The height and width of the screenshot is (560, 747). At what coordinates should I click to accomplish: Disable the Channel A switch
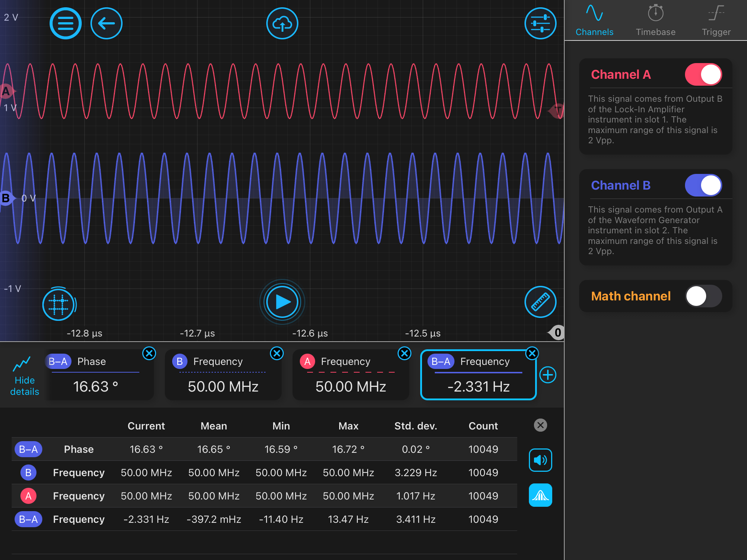(703, 75)
